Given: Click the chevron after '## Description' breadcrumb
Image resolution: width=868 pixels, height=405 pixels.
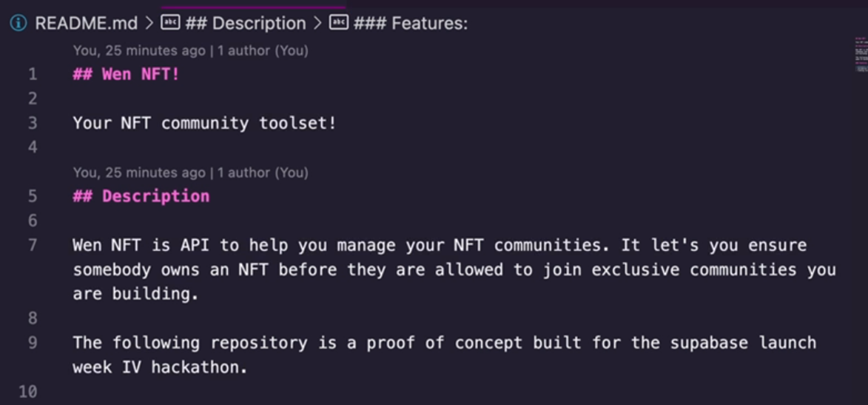Looking at the screenshot, I should click(x=317, y=23).
